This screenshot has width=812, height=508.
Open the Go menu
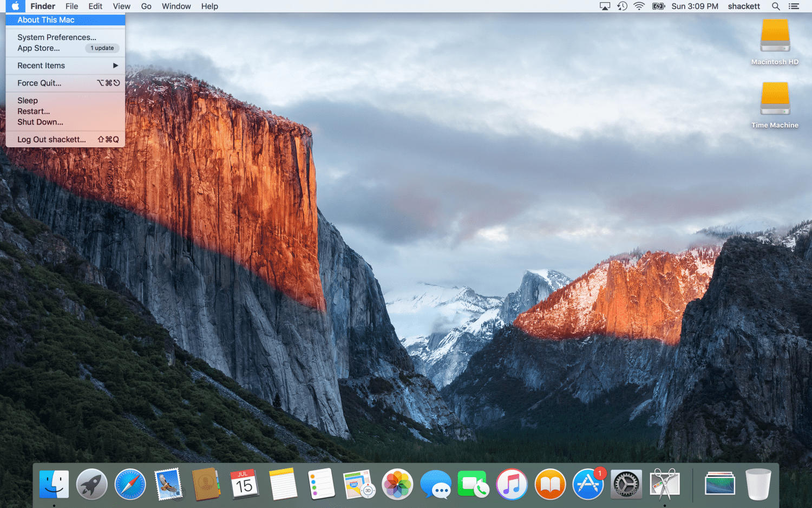[146, 6]
